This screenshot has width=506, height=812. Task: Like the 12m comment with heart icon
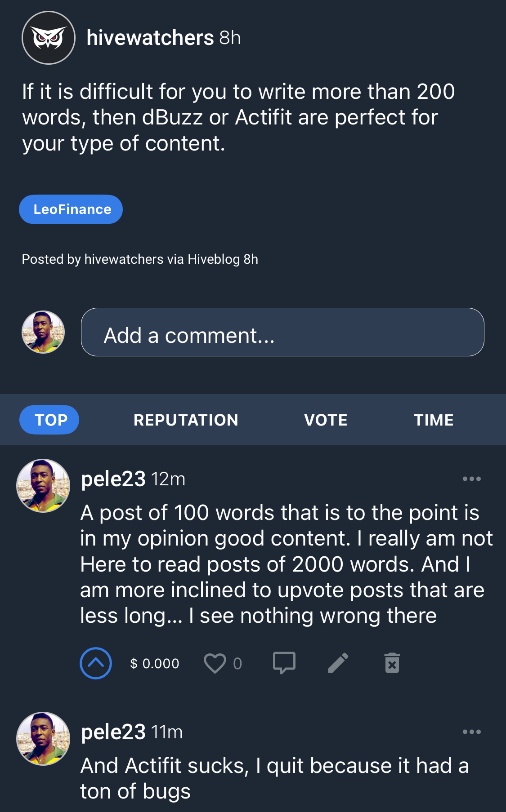[x=215, y=663]
